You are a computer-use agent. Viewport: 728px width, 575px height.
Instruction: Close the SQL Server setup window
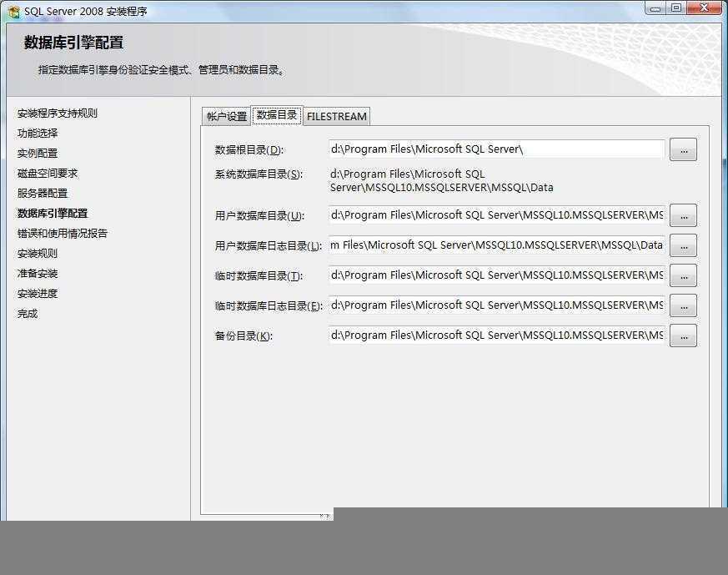pos(704,8)
